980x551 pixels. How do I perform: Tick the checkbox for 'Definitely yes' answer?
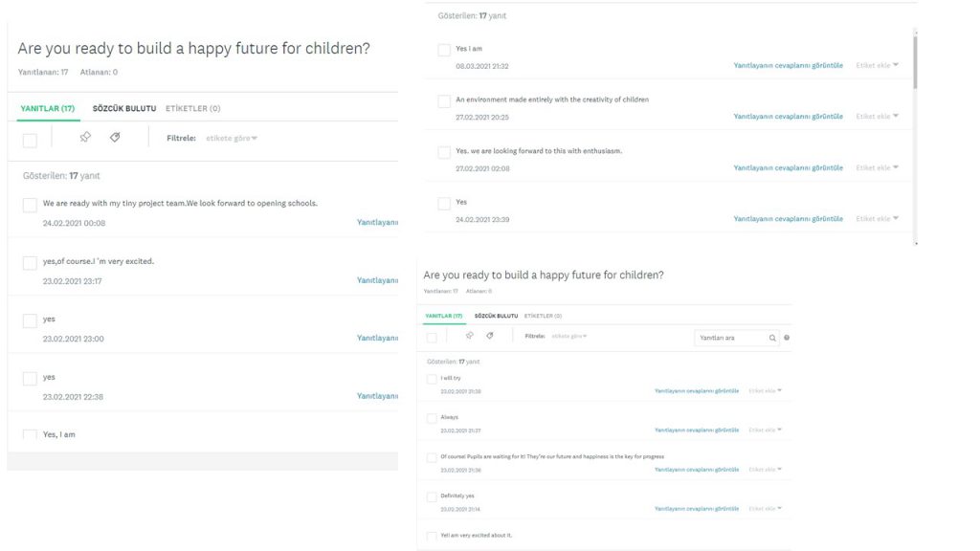[432, 496]
